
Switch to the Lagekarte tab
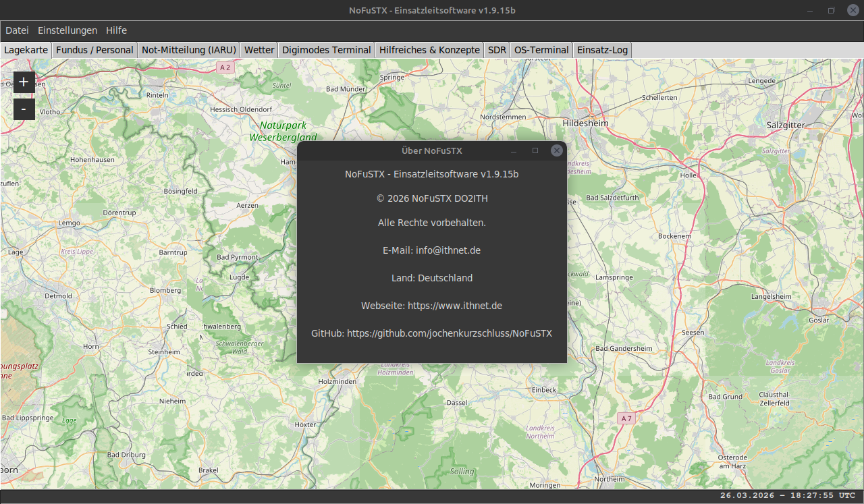pyautogui.click(x=26, y=50)
